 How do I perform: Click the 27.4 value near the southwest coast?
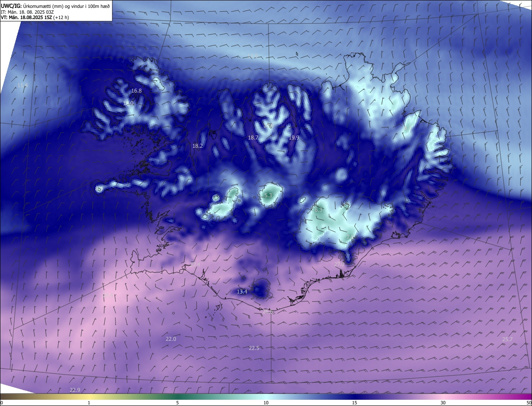(x=195, y=264)
